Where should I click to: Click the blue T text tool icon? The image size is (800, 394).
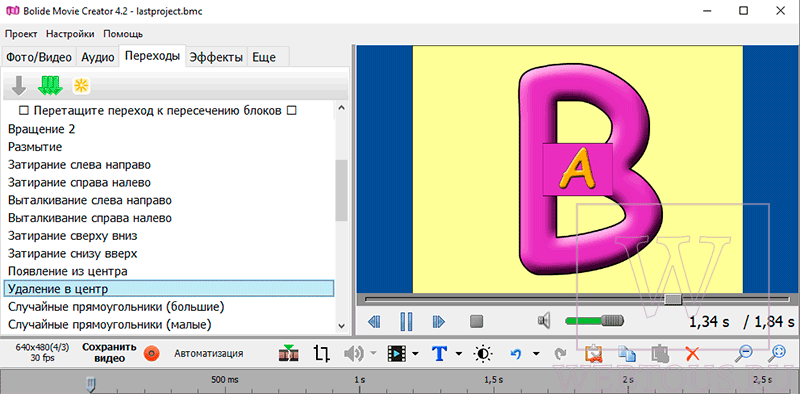point(439,353)
